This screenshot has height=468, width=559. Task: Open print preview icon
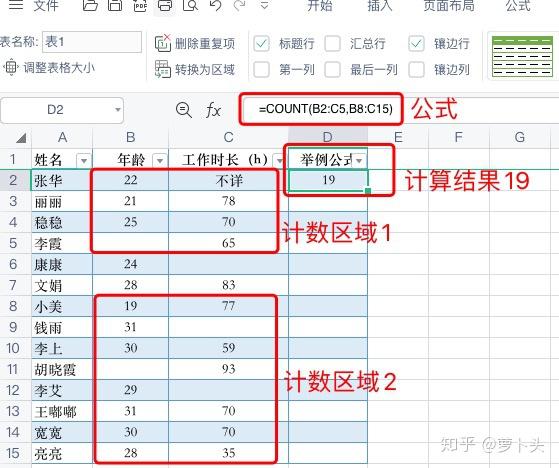pos(190,5)
